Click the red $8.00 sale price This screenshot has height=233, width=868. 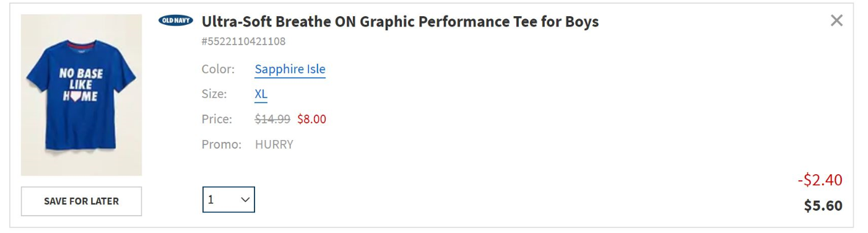pos(311,119)
